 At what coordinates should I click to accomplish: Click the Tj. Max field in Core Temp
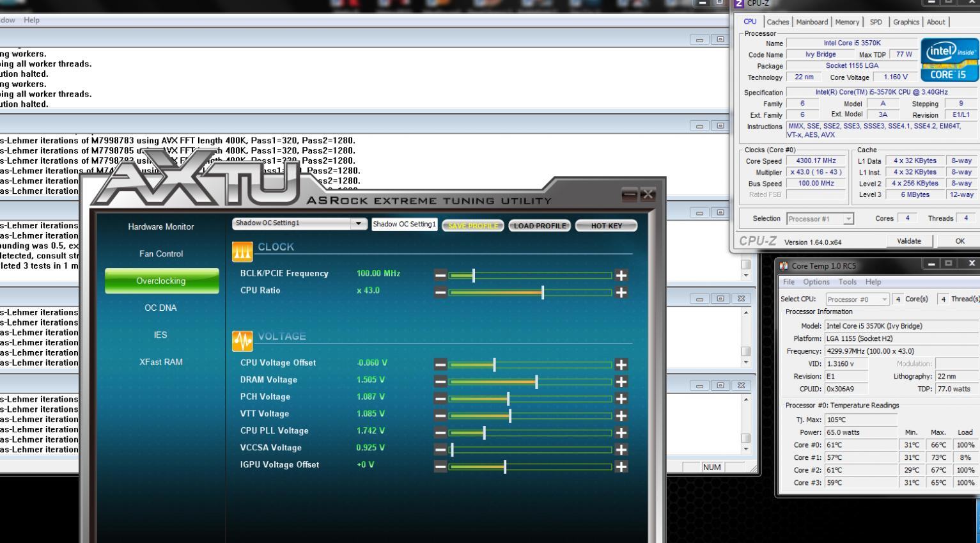click(861, 420)
